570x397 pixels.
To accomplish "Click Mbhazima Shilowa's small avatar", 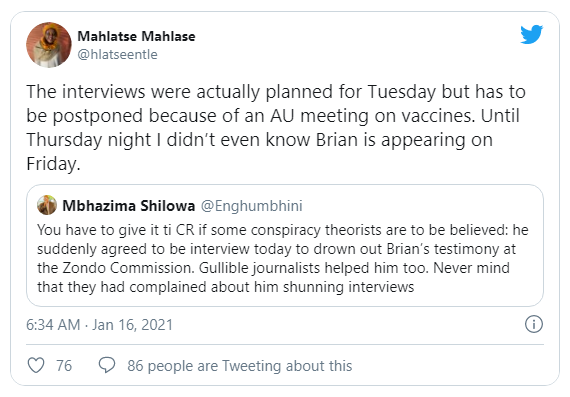I will (47, 205).
